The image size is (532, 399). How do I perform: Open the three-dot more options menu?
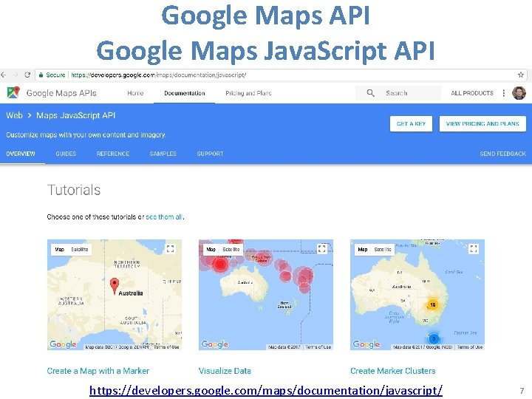(504, 93)
